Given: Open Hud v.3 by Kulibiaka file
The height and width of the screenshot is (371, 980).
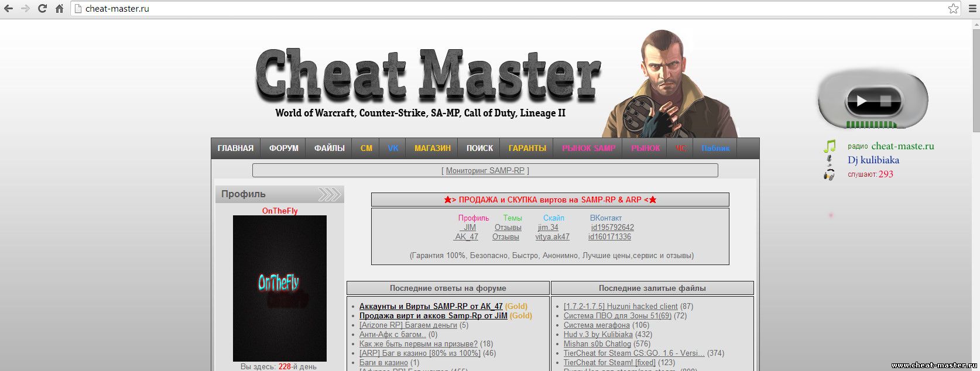Looking at the screenshot, I should point(598,334).
